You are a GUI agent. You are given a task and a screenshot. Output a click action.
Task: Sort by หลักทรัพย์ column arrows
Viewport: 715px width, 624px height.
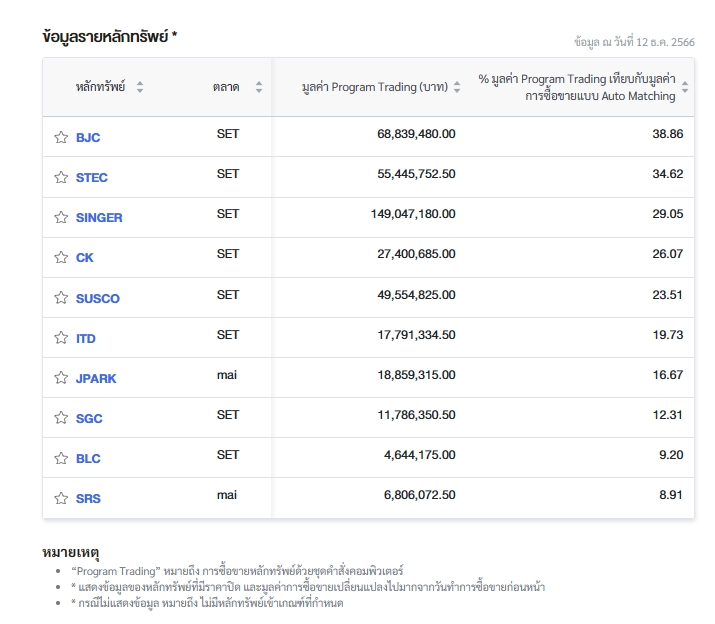click(x=140, y=87)
